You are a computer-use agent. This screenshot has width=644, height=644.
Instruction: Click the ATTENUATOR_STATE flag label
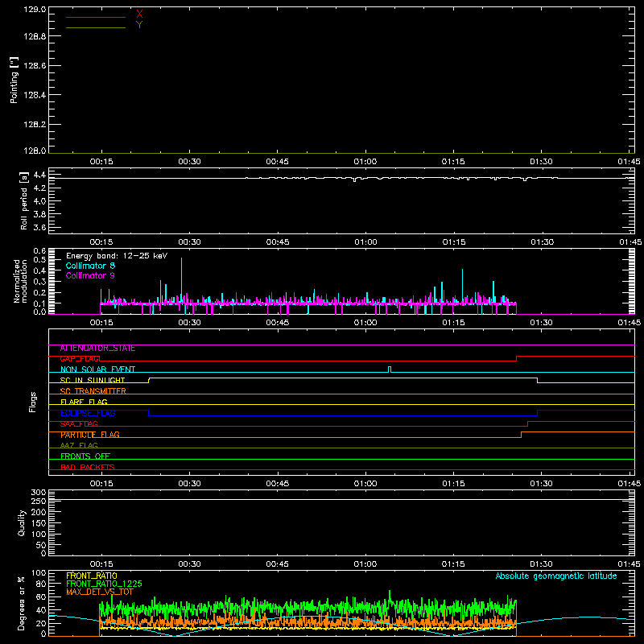97,349
